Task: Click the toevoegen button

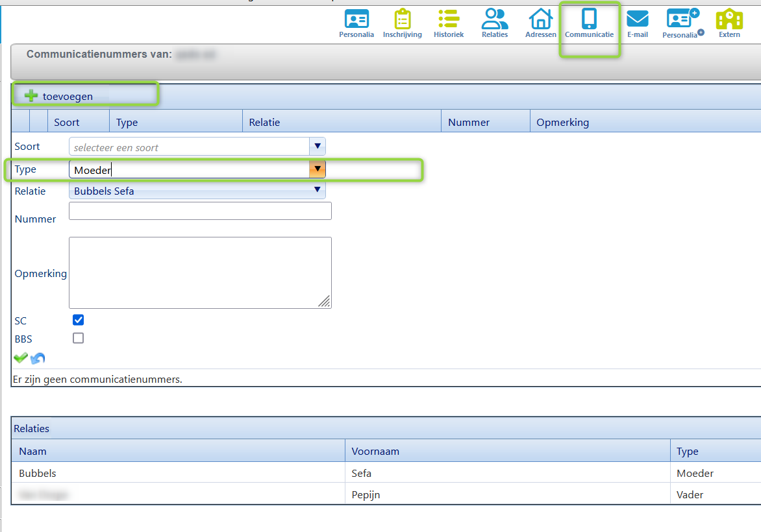Action: click(60, 96)
